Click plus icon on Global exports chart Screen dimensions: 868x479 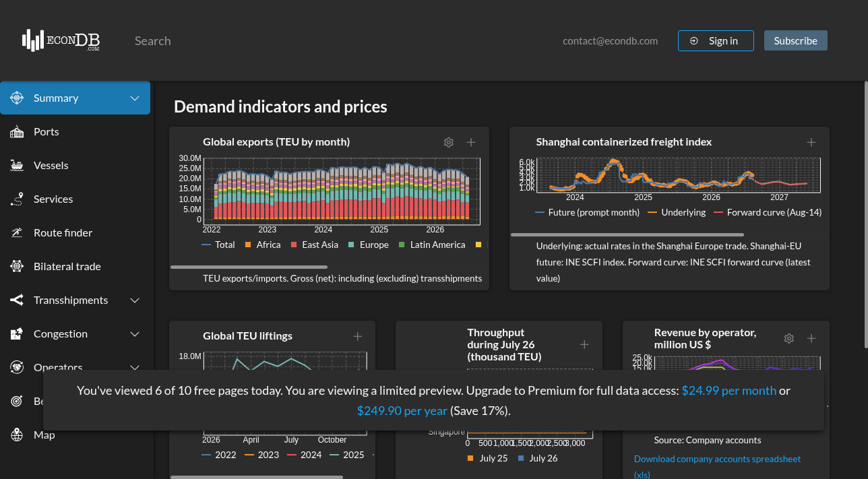[471, 142]
